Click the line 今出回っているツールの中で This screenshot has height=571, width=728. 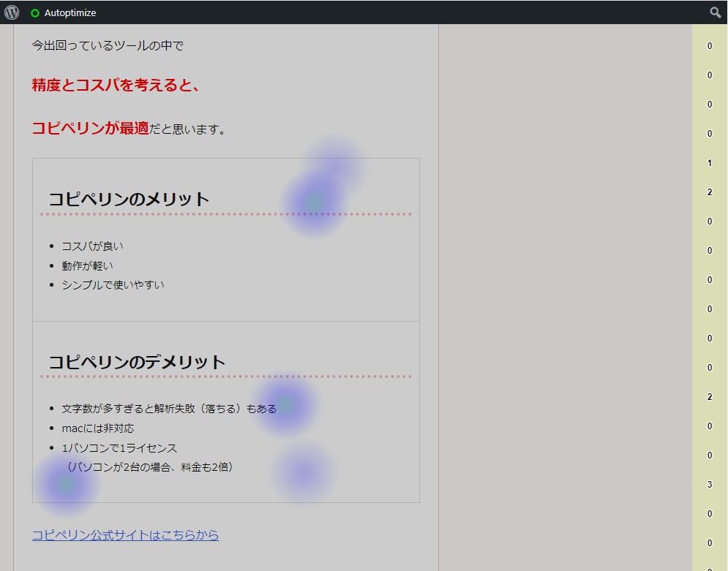(108, 45)
